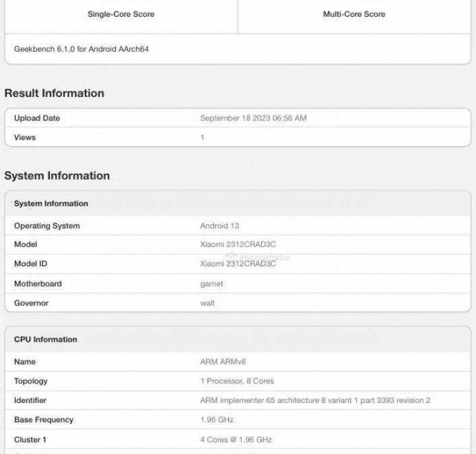This screenshot has height=454, width=476.
Task: Click the large System Information section heading
Action: click(x=57, y=176)
